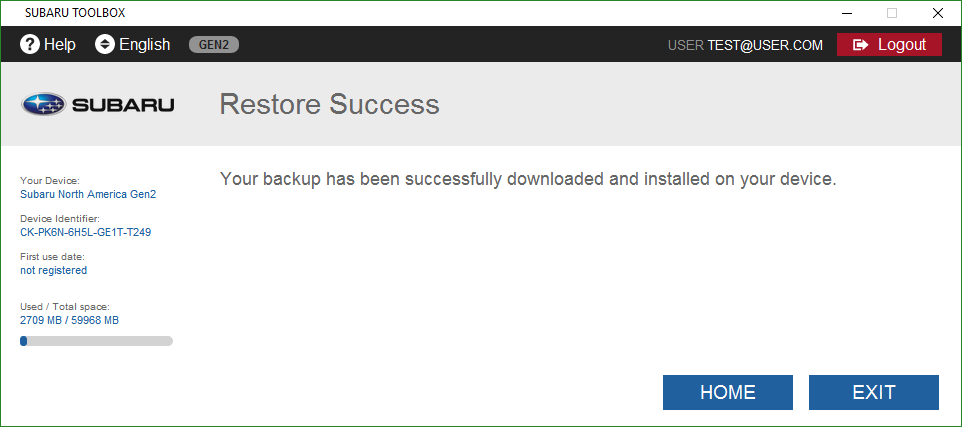This screenshot has height=427, width=962.
Task: Click the 'not registered' first use date
Action: click(x=53, y=270)
